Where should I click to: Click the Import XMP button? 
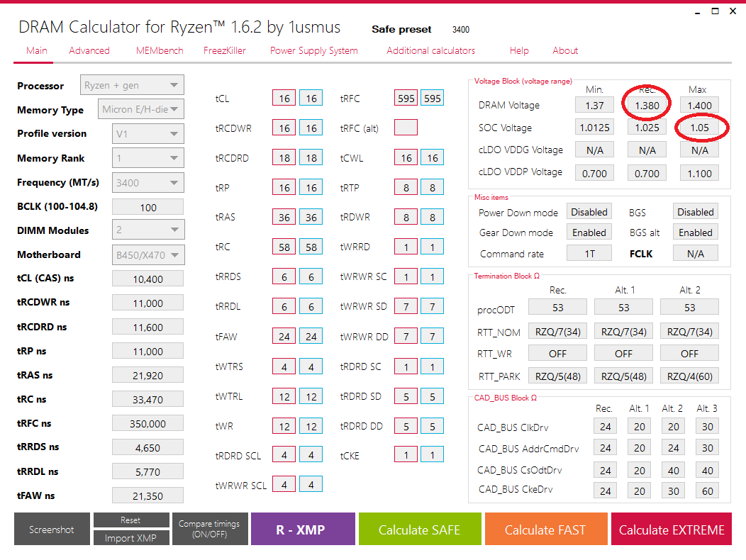tap(131, 538)
